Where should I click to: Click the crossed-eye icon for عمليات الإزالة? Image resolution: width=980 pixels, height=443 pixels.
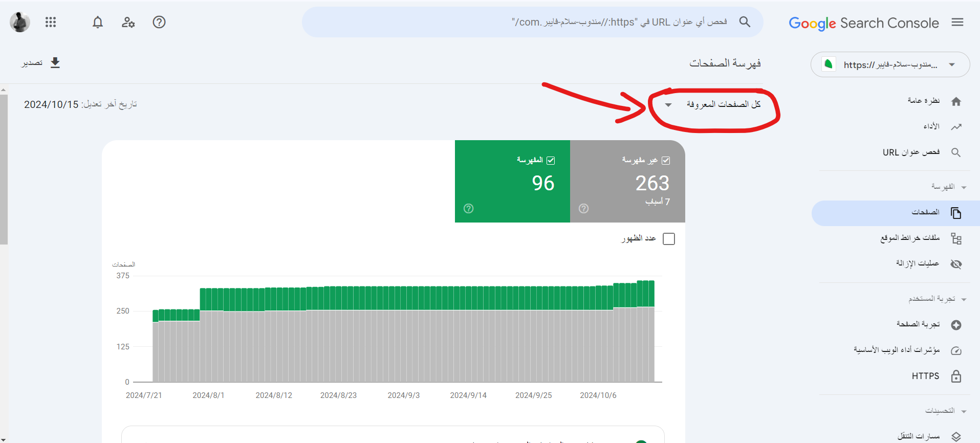tap(956, 264)
